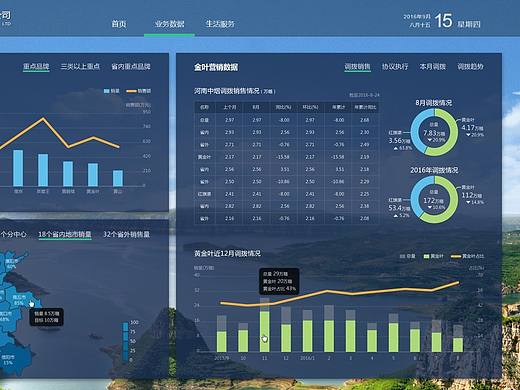Image resolution: width=520 pixels, height=390 pixels.
Task: Open the 协议执行 tab
Action: point(395,66)
